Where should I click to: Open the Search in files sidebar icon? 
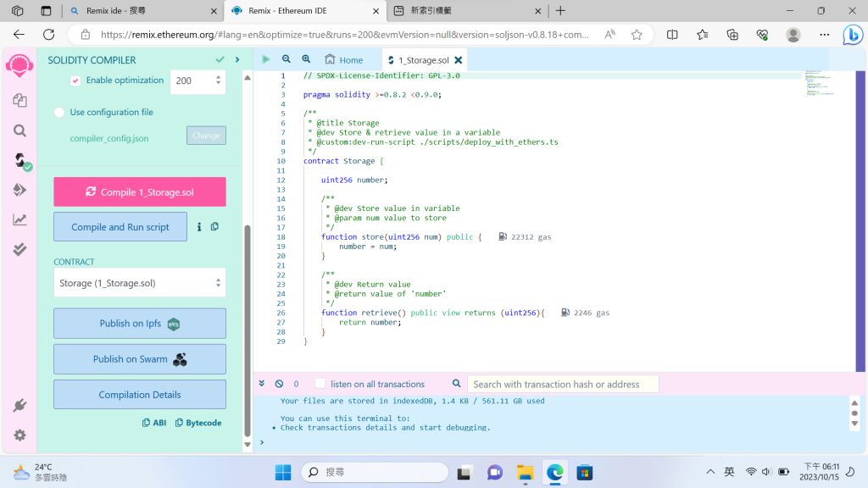click(19, 130)
